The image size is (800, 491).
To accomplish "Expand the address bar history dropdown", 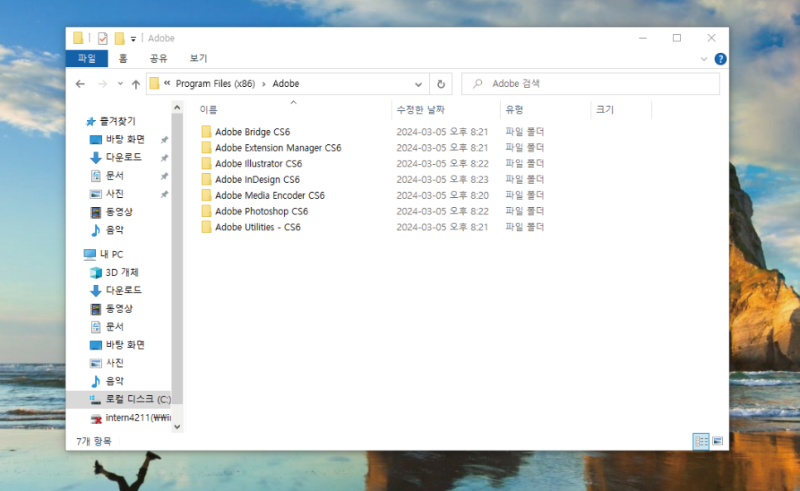I will 418,84.
